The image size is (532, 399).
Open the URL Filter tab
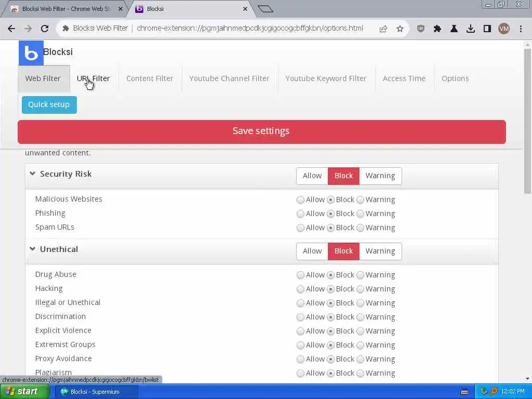click(x=94, y=78)
